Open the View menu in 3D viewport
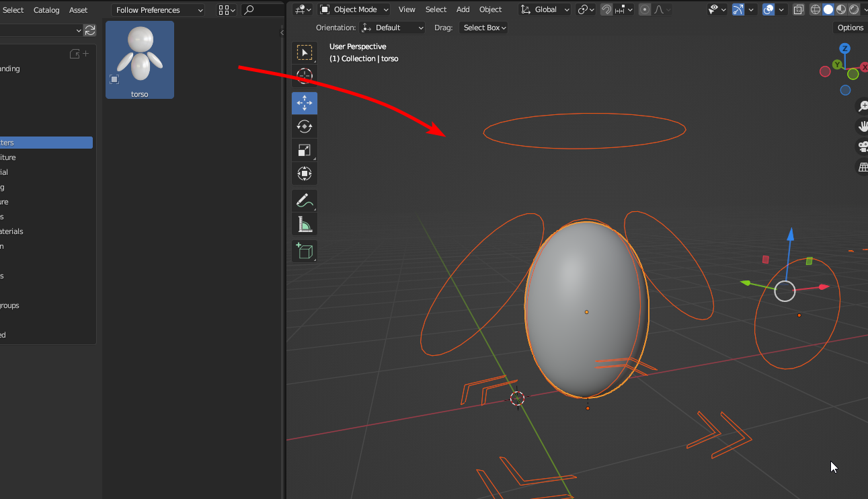Viewport: 868px width, 499px height. (407, 9)
